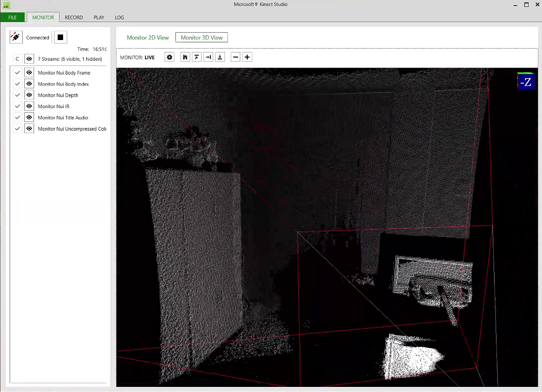Zoom out using the minus icon
Viewport: 542px width, 392px height.
(235, 57)
